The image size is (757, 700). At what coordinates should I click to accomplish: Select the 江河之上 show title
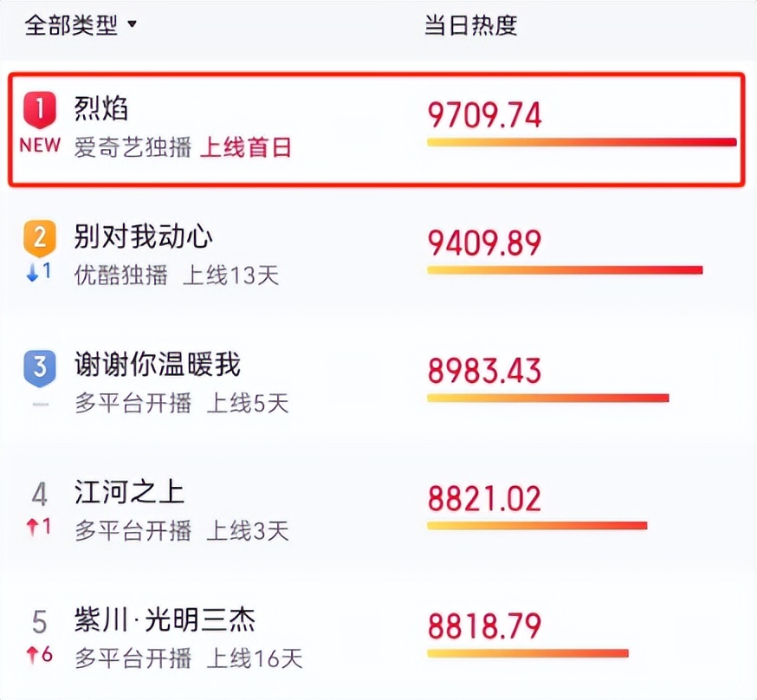(x=129, y=492)
